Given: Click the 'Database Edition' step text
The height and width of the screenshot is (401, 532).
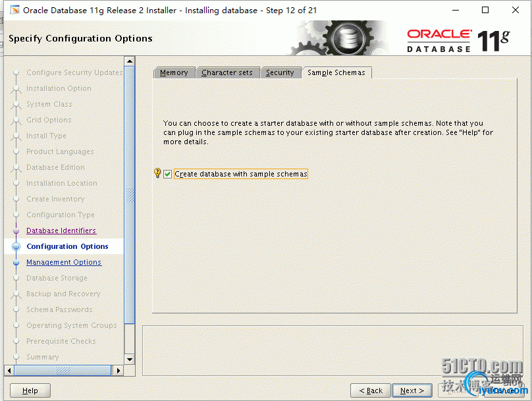Looking at the screenshot, I should coord(56,168).
